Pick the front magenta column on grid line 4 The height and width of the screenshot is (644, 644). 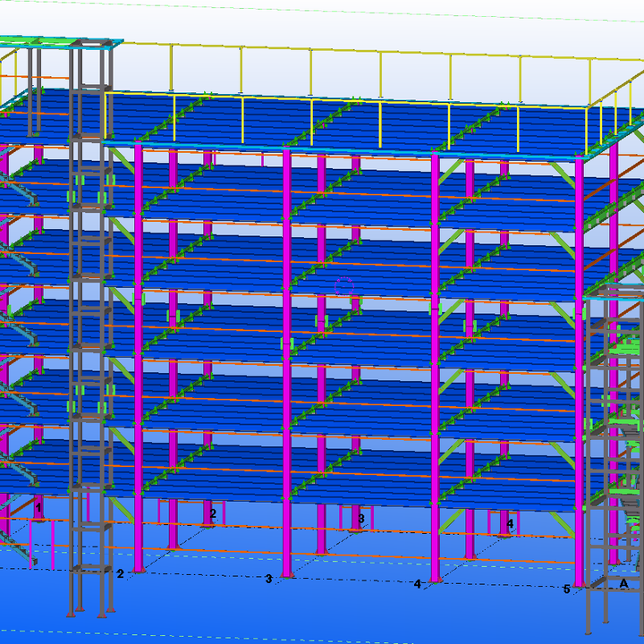click(x=435, y=368)
